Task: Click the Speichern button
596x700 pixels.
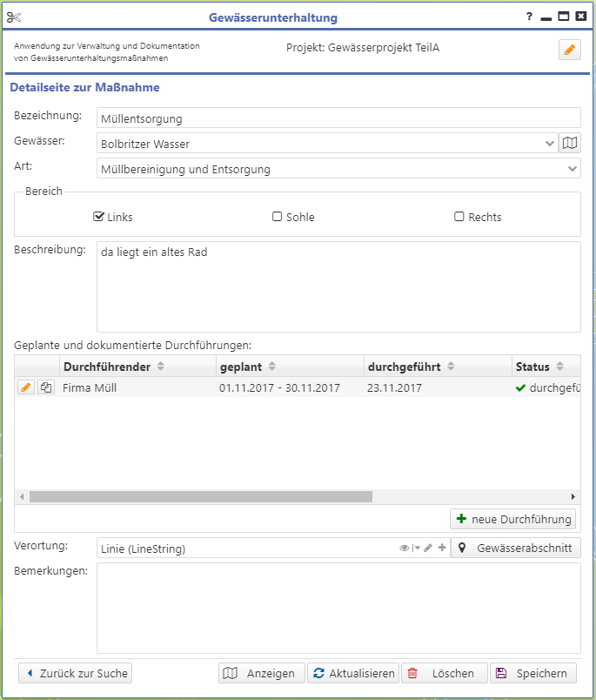Action: (532, 673)
